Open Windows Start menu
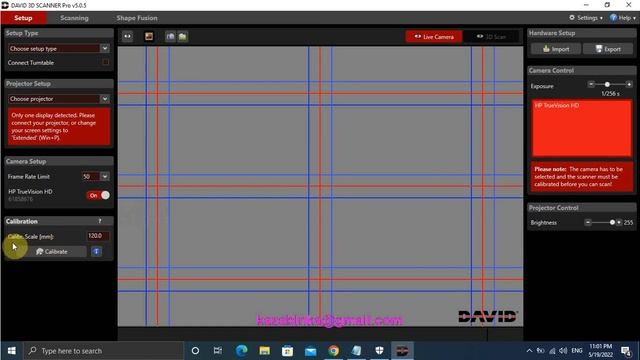Screen dimensions: 640x360 click(x=12, y=351)
